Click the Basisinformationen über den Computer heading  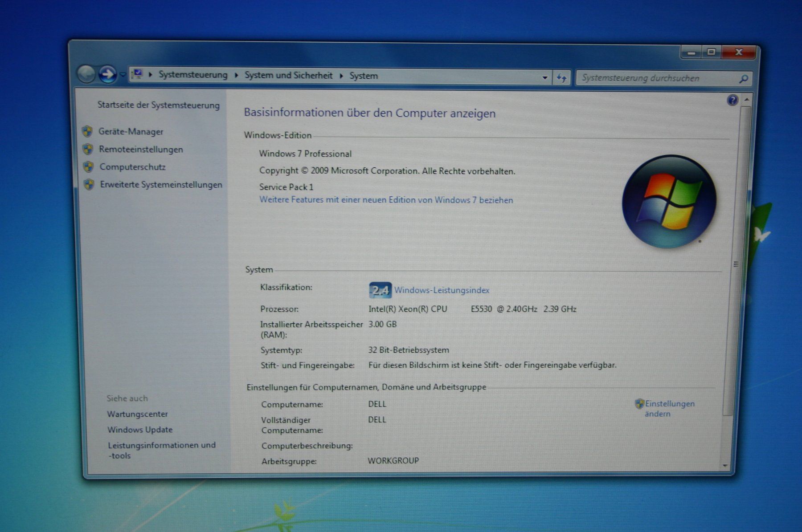pyautogui.click(x=369, y=113)
